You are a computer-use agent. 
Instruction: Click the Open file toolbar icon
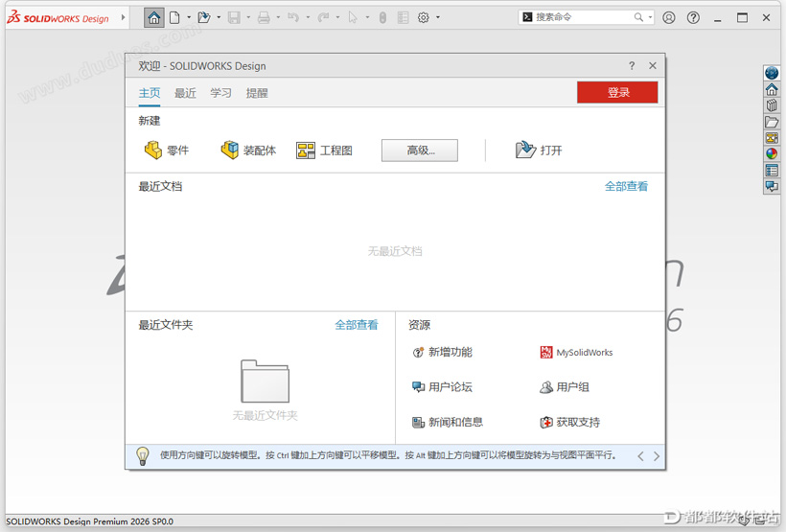pyautogui.click(x=203, y=18)
